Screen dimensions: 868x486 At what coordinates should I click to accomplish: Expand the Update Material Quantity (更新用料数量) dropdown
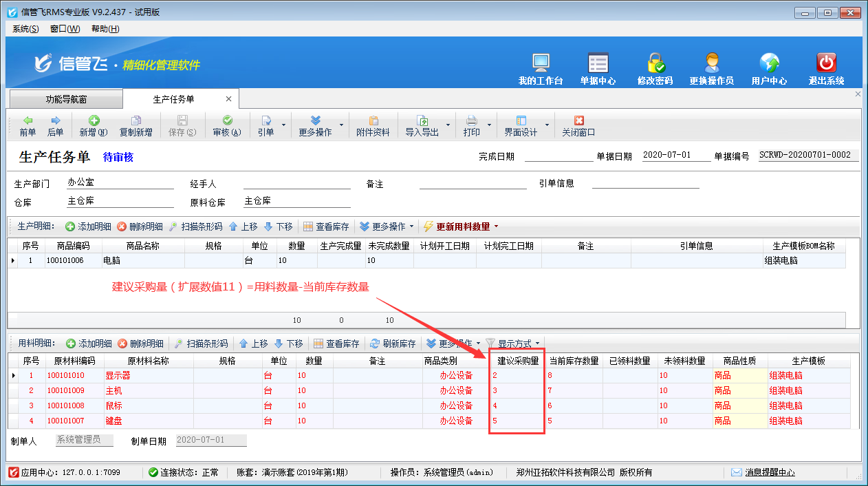[496, 226]
